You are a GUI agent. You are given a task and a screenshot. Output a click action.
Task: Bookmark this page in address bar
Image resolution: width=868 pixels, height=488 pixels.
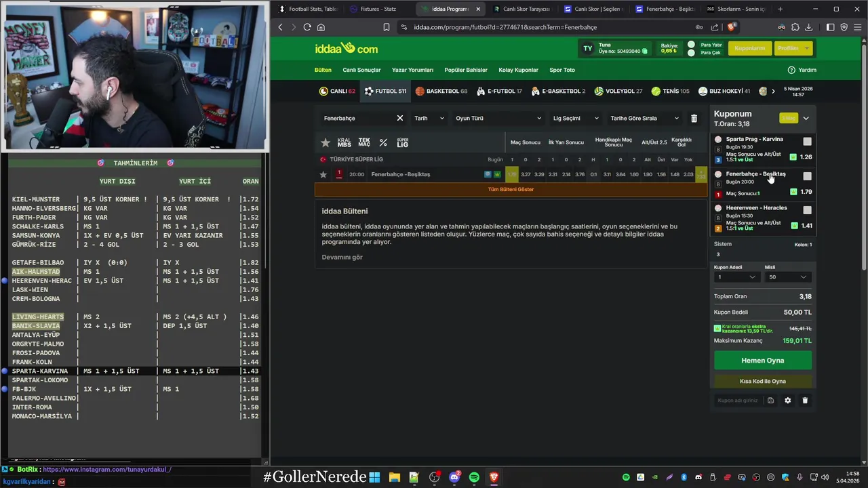pyautogui.click(x=387, y=27)
